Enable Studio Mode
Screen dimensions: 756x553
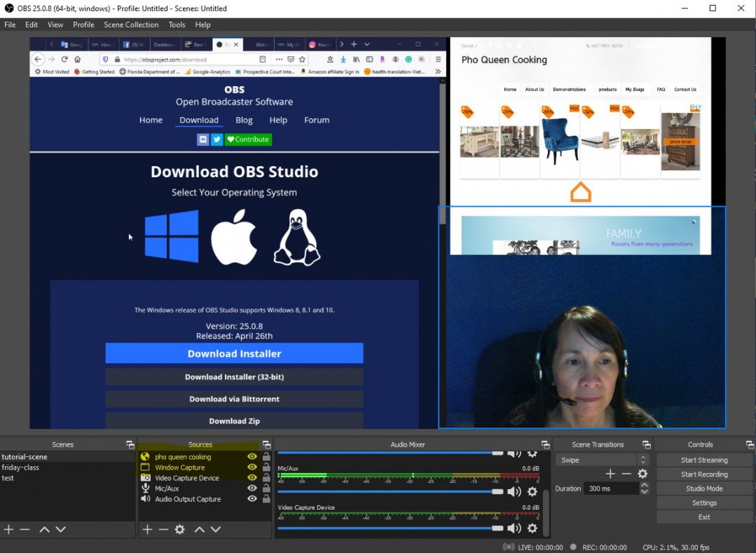[x=704, y=489]
